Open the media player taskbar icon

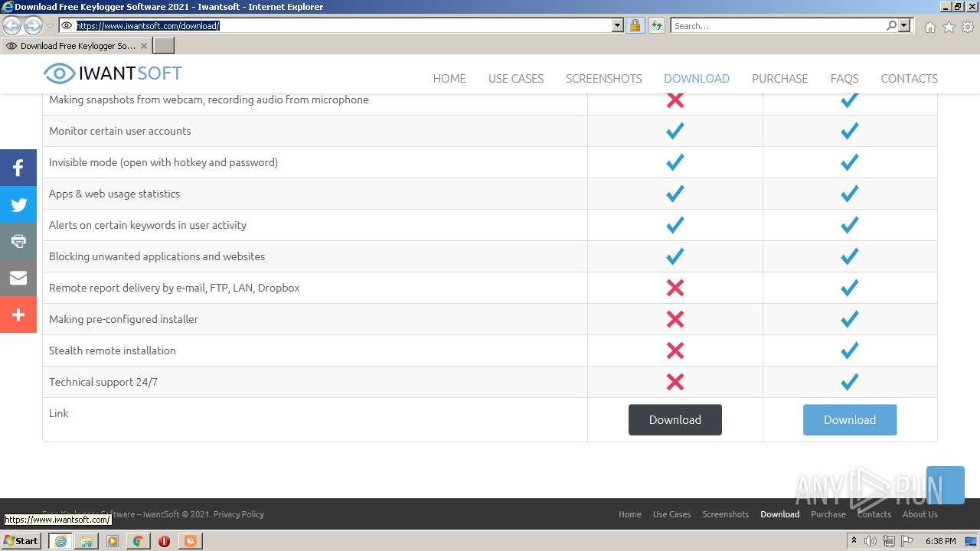point(113,541)
